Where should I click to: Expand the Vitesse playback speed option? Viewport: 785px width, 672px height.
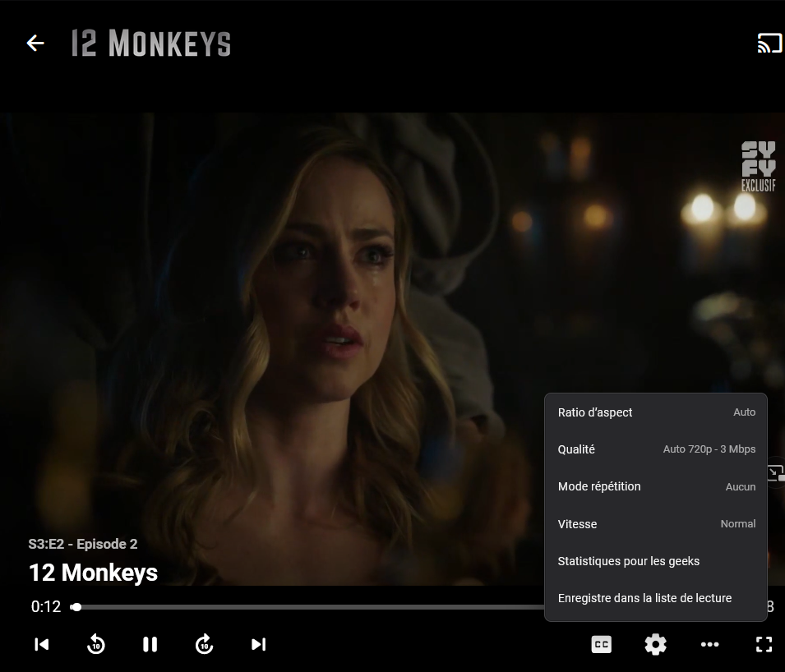[x=655, y=524]
